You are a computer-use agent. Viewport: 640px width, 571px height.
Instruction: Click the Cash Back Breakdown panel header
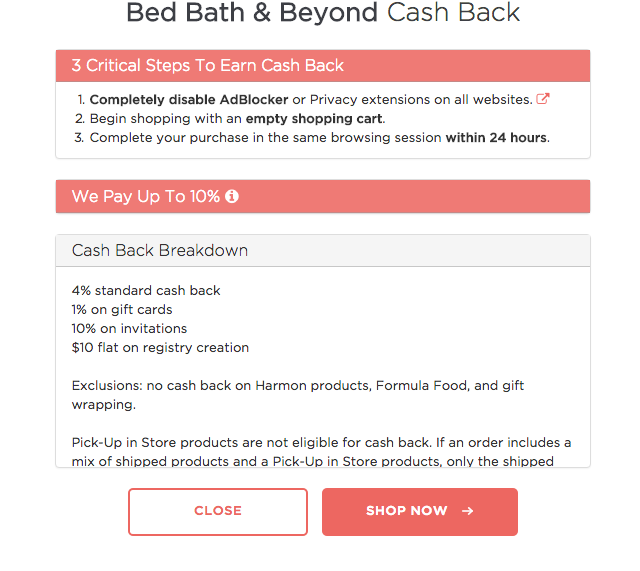click(323, 251)
